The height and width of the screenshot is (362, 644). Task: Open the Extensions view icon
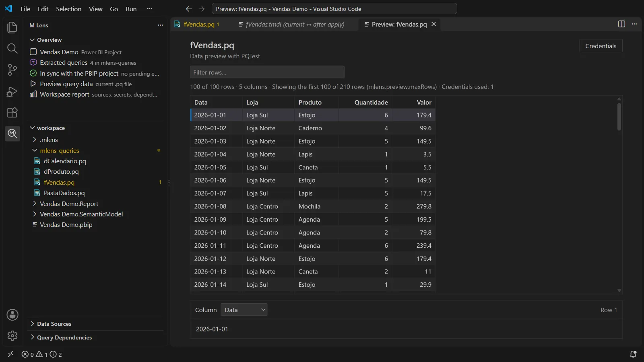tap(12, 113)
